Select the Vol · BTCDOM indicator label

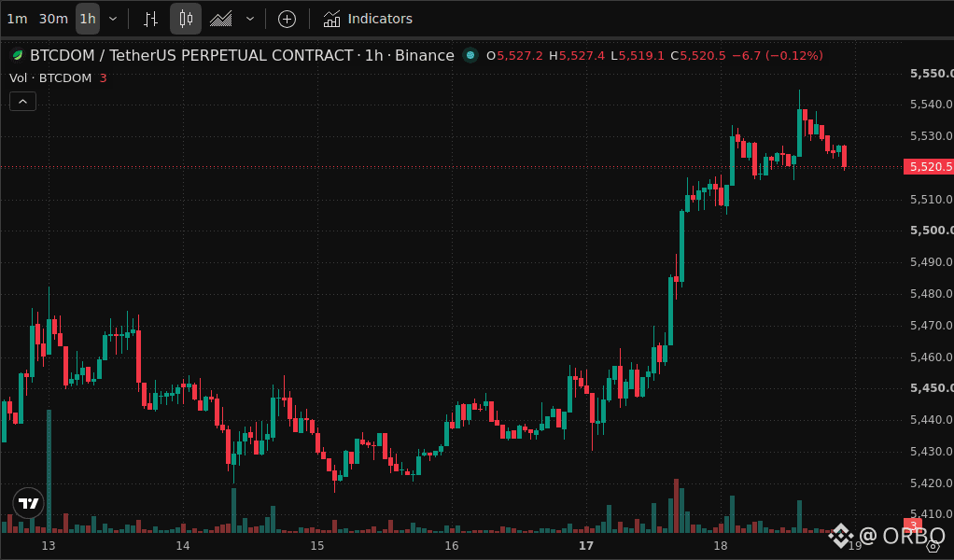click(x=50, y=77)
